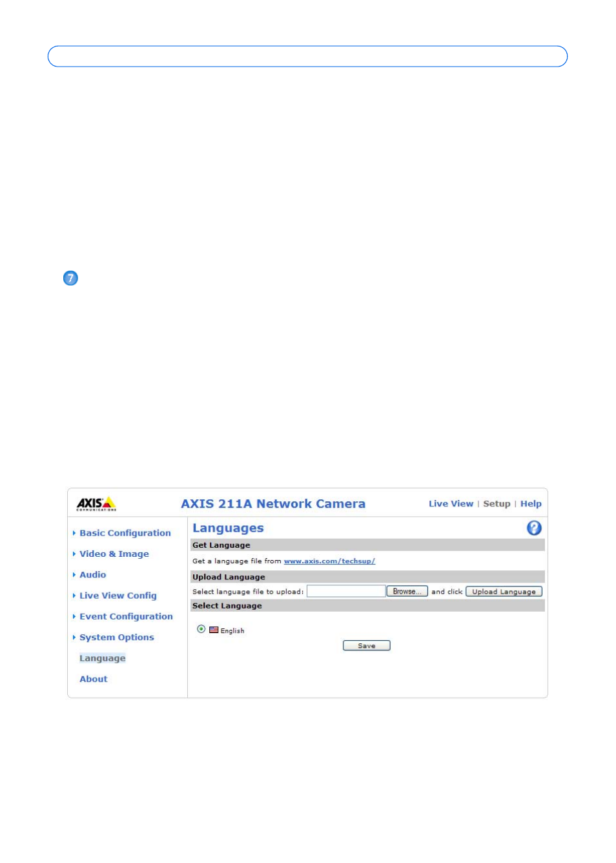Save the language selection
This screenshot has width=616, height=863.
[x=367, y=645]
